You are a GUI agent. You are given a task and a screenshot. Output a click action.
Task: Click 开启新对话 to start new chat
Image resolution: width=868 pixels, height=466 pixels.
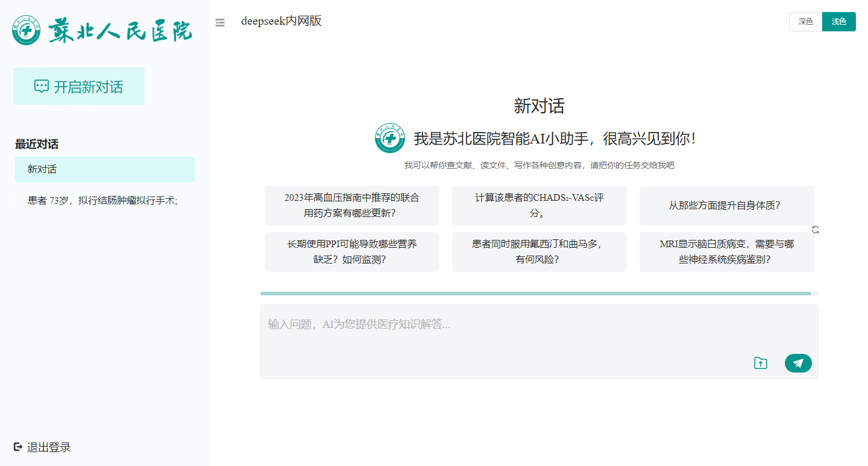(79, 86)
